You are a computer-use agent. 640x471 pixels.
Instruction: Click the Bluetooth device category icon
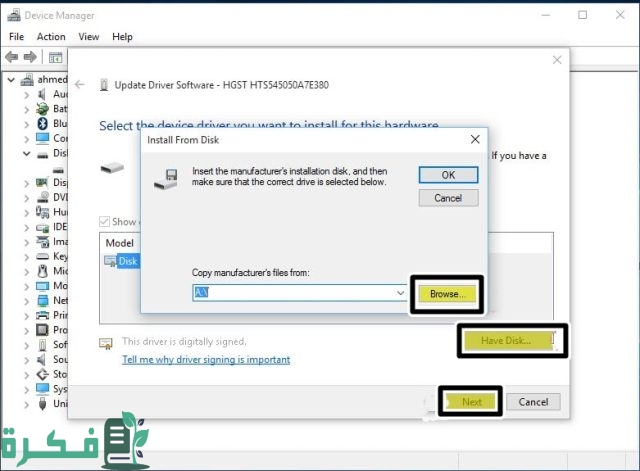click(x=42, y=123)
